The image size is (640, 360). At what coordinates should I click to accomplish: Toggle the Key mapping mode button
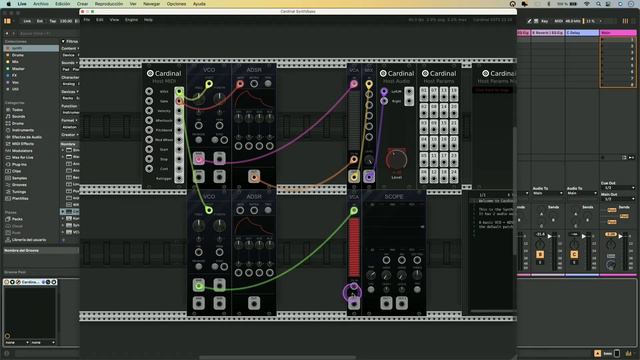544,21
